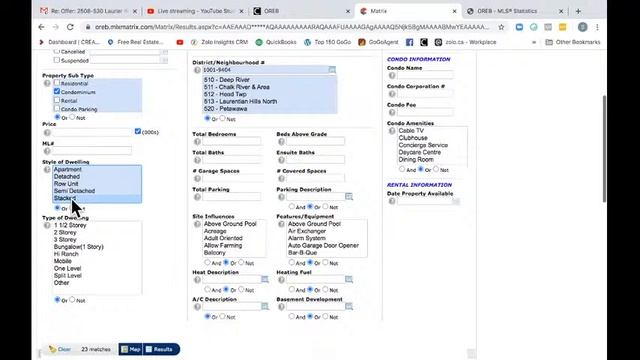The width and height of the screenshot is (640, 360).
Task: Choose 2 Storey in Type of Dwelling
Action: pos(65,233)
